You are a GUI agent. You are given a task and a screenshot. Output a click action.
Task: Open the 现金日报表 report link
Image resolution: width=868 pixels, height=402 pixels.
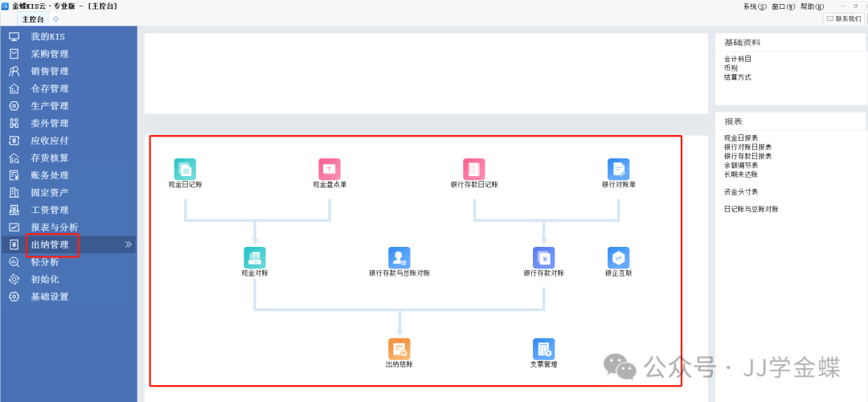(740, 138)
